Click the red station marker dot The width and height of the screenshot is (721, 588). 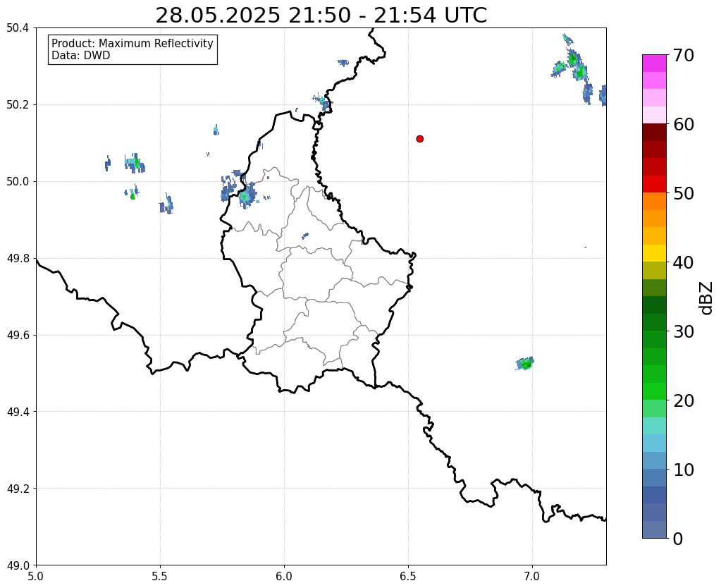[x=419, y=139]
